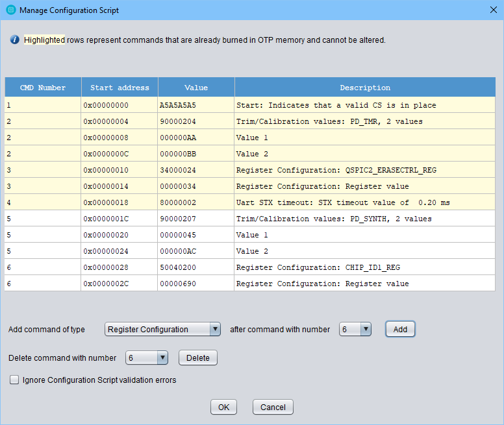Click 'PD_TMR, 2 values' description
Image resolution: width=504 pixels, height=425 pixels.
click(x=365, y=121)
